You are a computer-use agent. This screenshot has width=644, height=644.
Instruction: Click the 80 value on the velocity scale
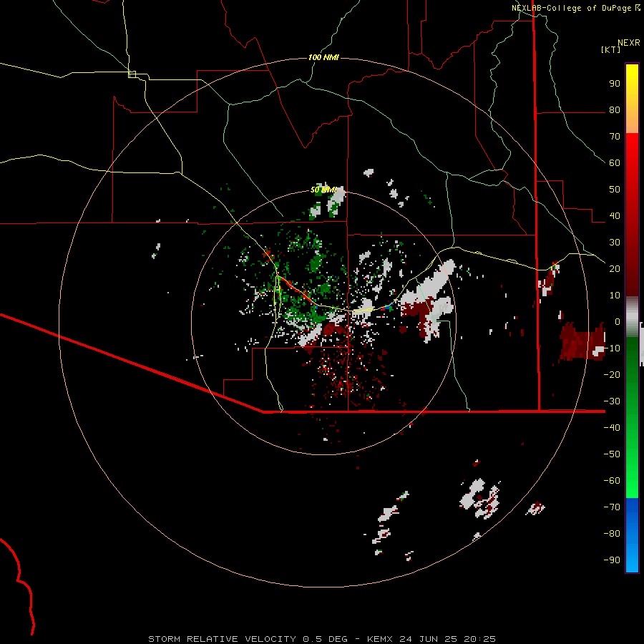(x=615, y=110)
